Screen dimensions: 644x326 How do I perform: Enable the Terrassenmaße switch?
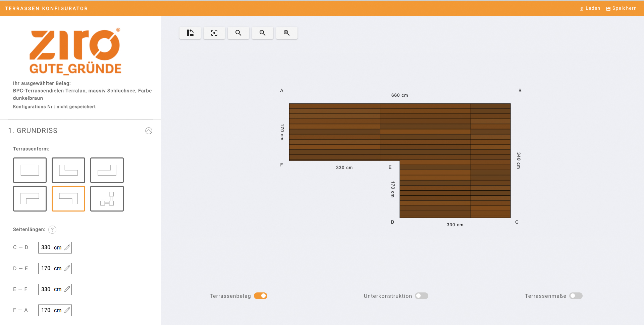[x=576, y=296]
